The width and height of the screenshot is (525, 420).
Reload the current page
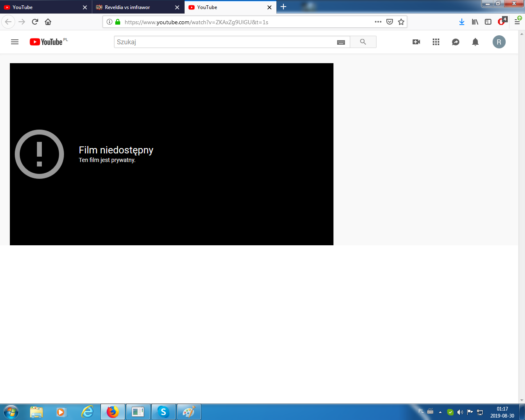35,22
